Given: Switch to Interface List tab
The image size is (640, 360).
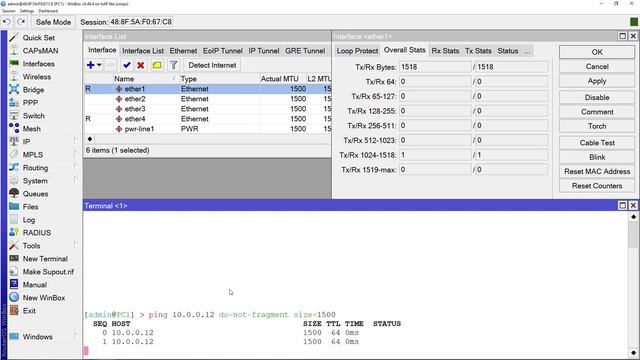Looking at the screenshot, I should point(143,51).
